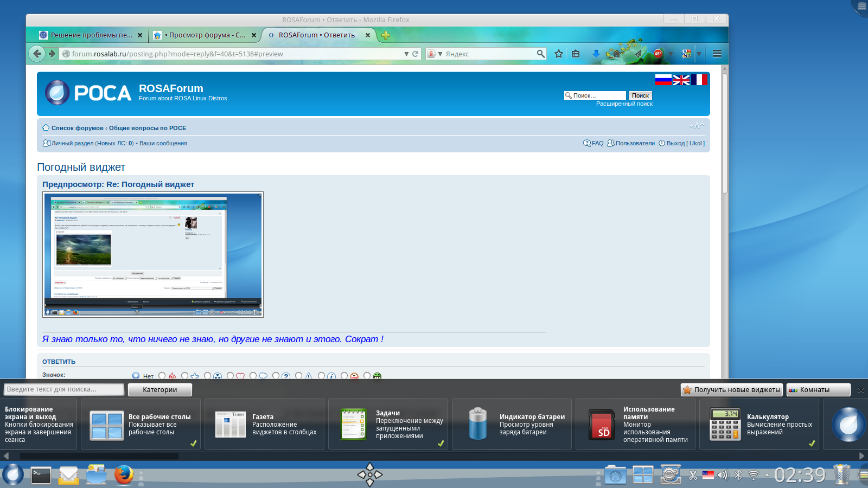Image resolution: width=868 pixels, height=488 pixels.
Task: Open the clipboard scissors tray icon
Action: click(x=693, y=476)
